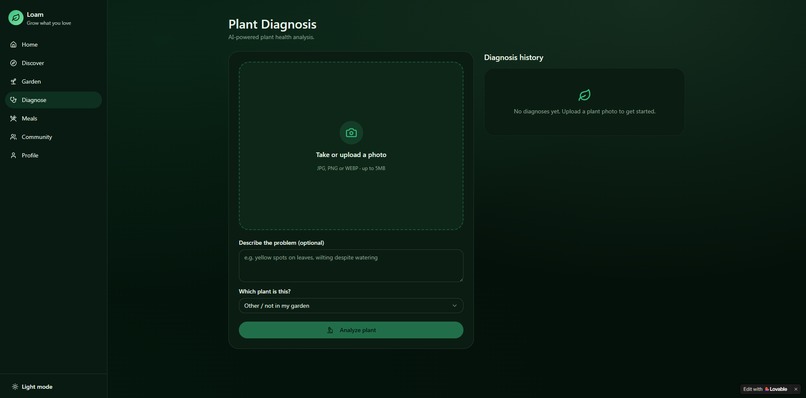This screenshot has width=806, height=398.
Task: Click 'Which plant is this?' label
Action: coord(264,292)
